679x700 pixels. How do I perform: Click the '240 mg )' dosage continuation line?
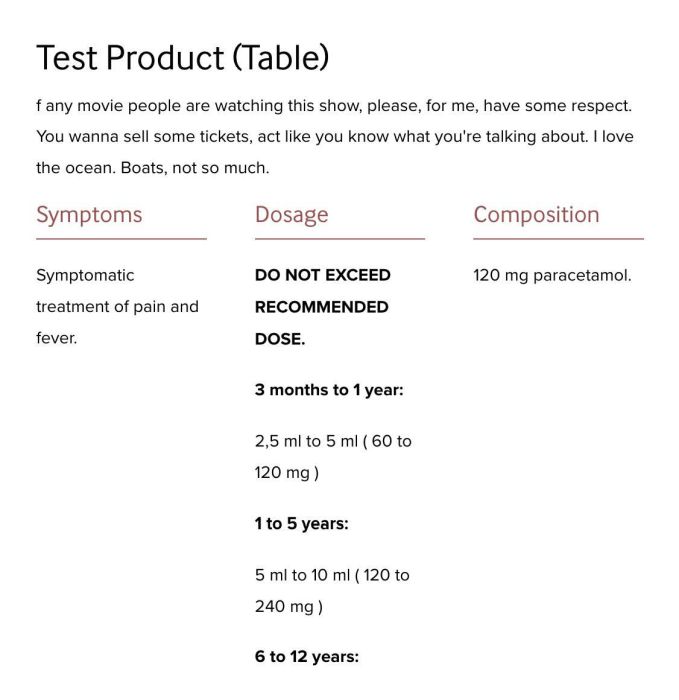tap(288, 607)
